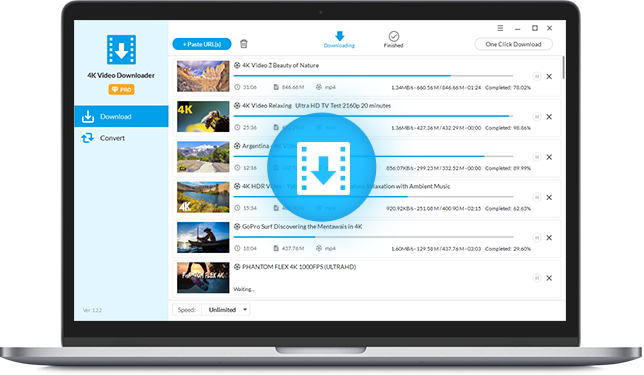Image resolution: width=644 pixels, height=375 pixels.
Task: Cancel the Argentina video download
Action: (x=549, y=157)
